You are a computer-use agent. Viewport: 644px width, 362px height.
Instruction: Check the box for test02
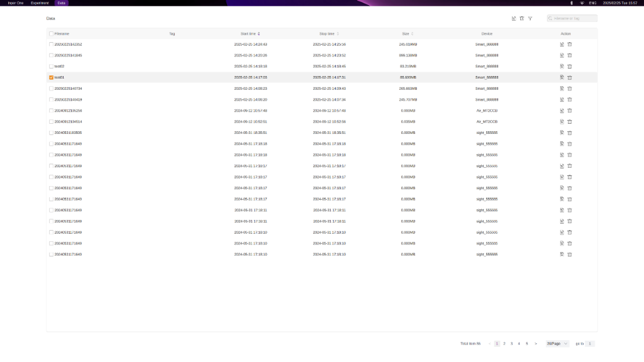[51, 66]
